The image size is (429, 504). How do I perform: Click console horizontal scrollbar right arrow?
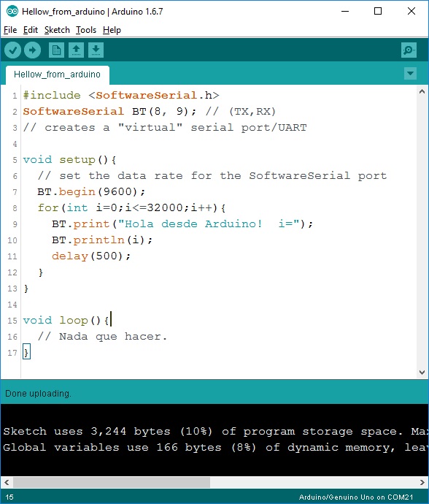point(422,482)
